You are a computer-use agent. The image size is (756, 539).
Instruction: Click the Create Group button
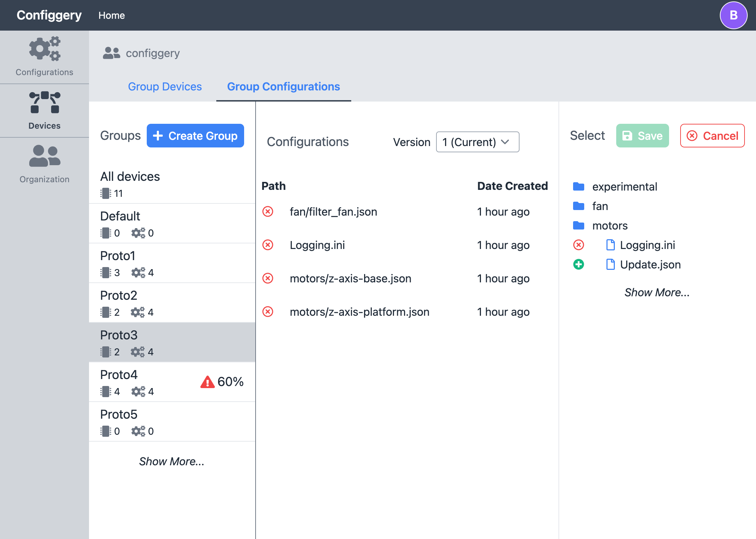tap(195, 136)
